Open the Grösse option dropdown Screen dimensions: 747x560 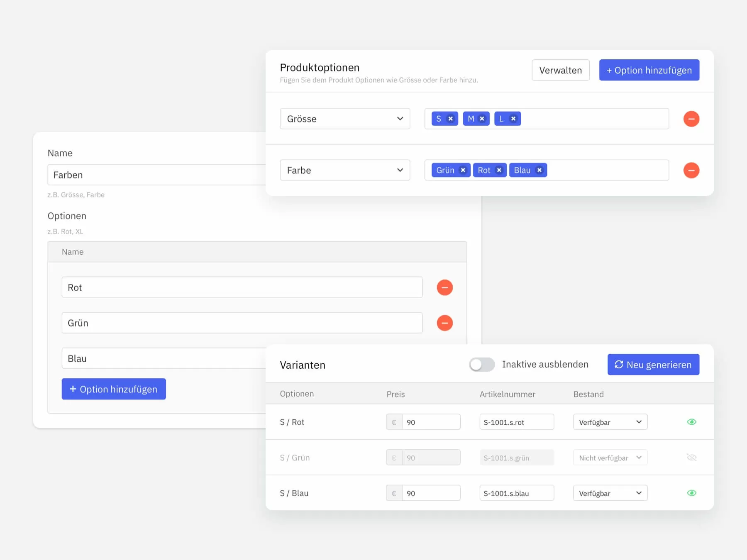[345, 119]
